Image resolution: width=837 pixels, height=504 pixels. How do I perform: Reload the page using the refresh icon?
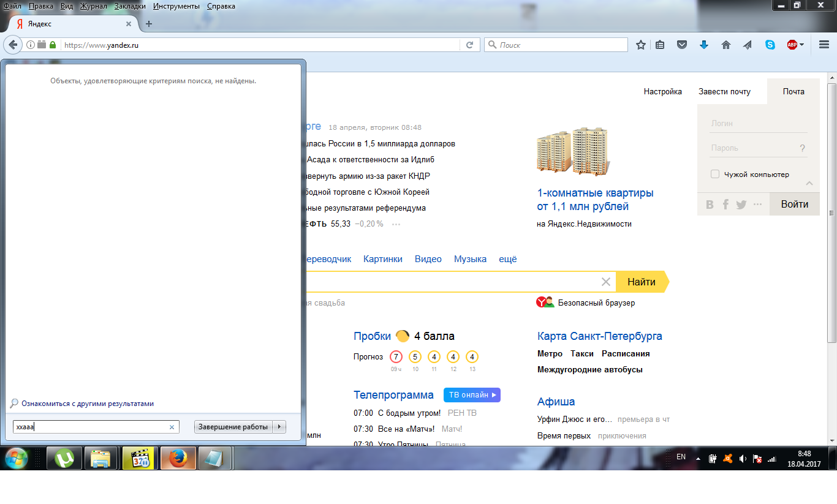(469, 45)
